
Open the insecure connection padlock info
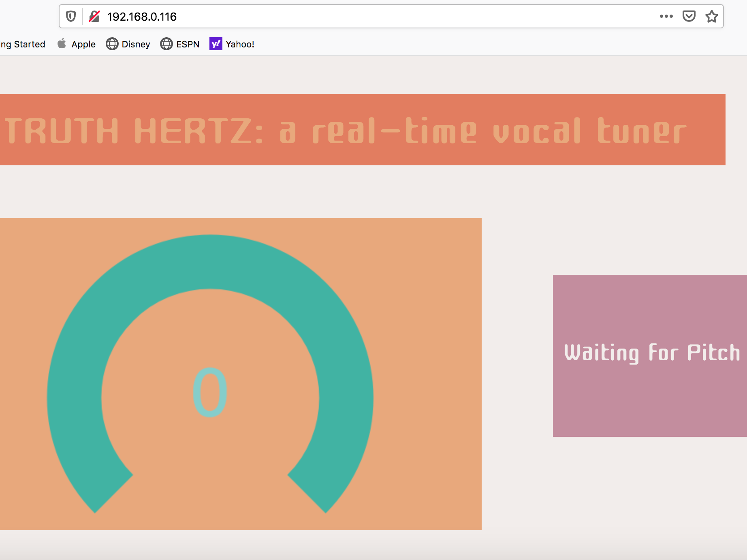click(x=94, y=17)
